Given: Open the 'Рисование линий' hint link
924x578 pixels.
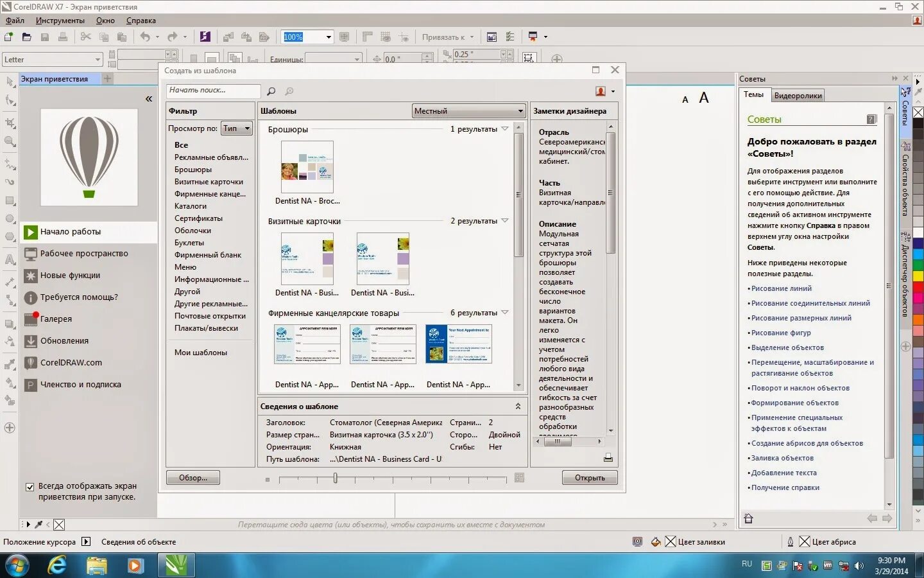Looking at the screenshot, I should [782, 289].
